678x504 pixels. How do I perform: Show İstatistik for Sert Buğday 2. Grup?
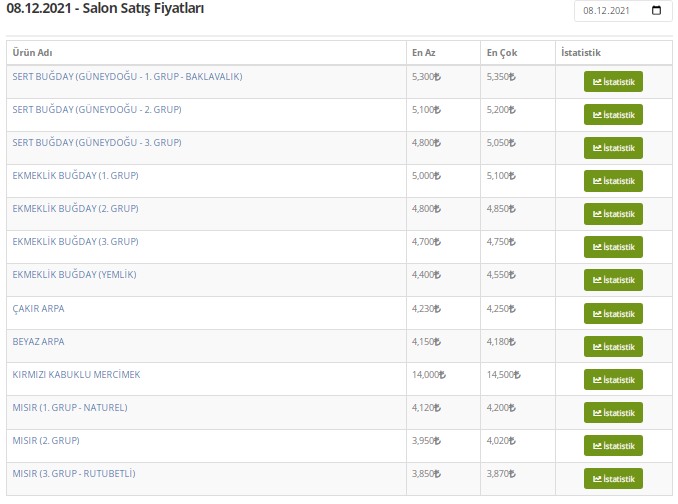point(613,115)
